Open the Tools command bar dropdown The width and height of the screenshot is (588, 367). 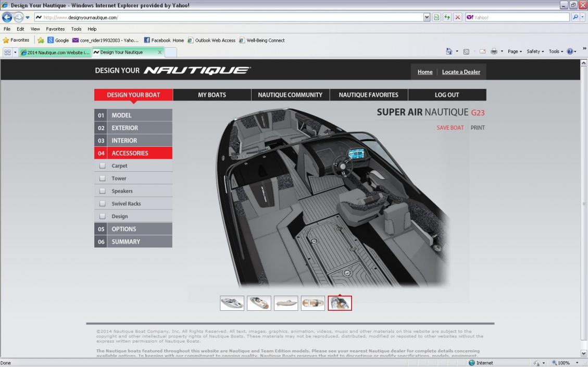(556, 52)
